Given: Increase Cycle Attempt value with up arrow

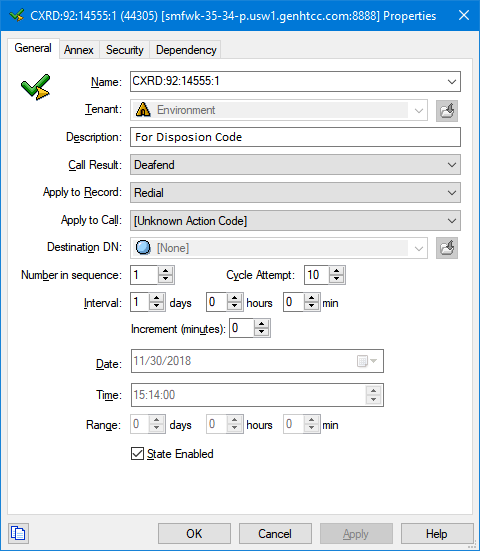Looking at the screenshot, I should 337,271.
